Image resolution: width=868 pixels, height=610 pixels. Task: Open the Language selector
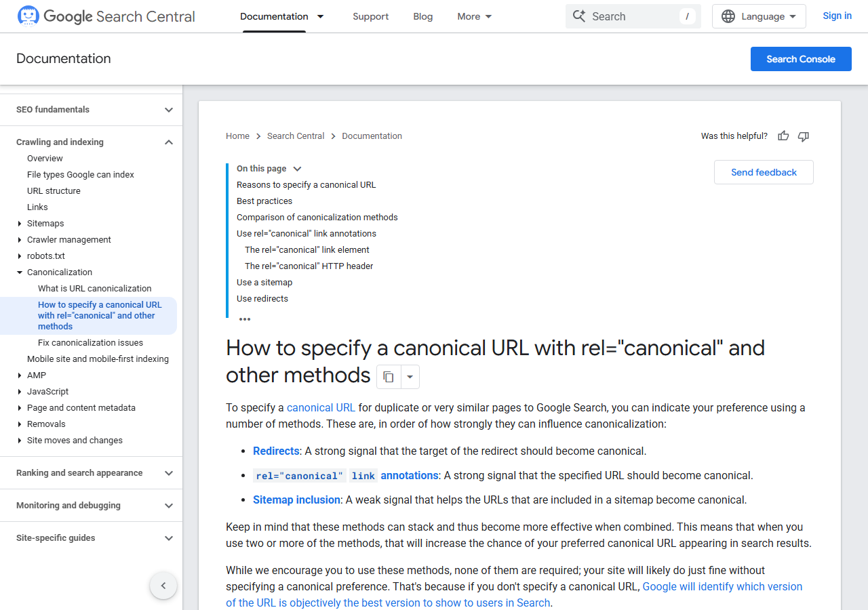759,16
